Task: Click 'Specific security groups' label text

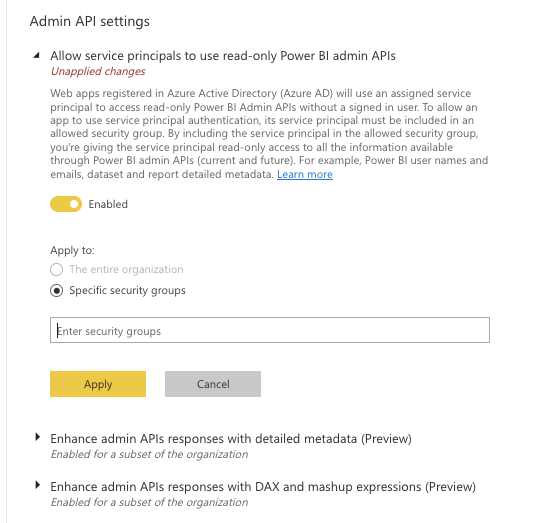Action: click(x=127, y=291)
